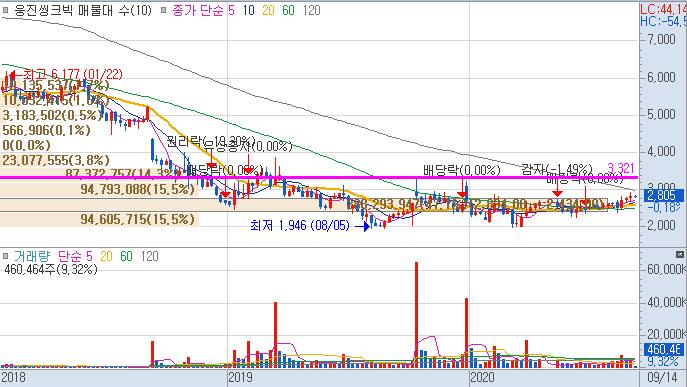Click the square marker before 종가 단순

163,10
